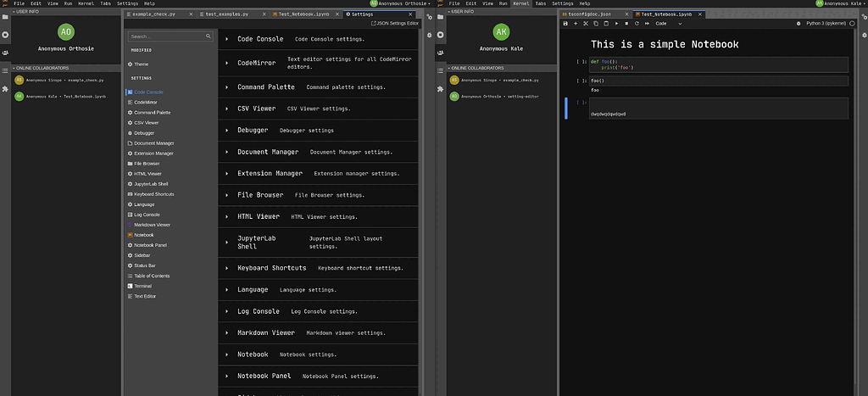The width and height of the screenshot is (868, 396).
Task: Save the notebook with the toolbar disk icon
Action: pyautogui.click(x=565, y=24)
